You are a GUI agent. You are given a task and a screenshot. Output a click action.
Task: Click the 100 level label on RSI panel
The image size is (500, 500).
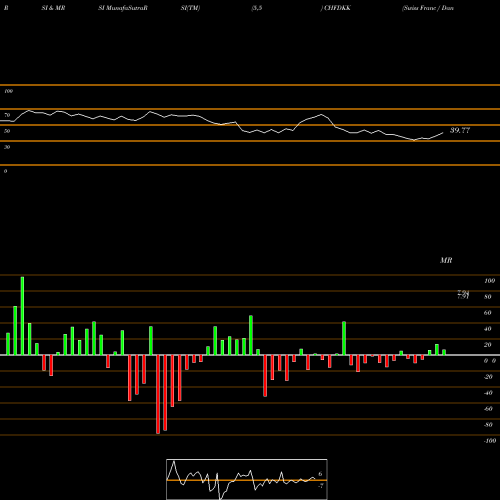point(8,91)
